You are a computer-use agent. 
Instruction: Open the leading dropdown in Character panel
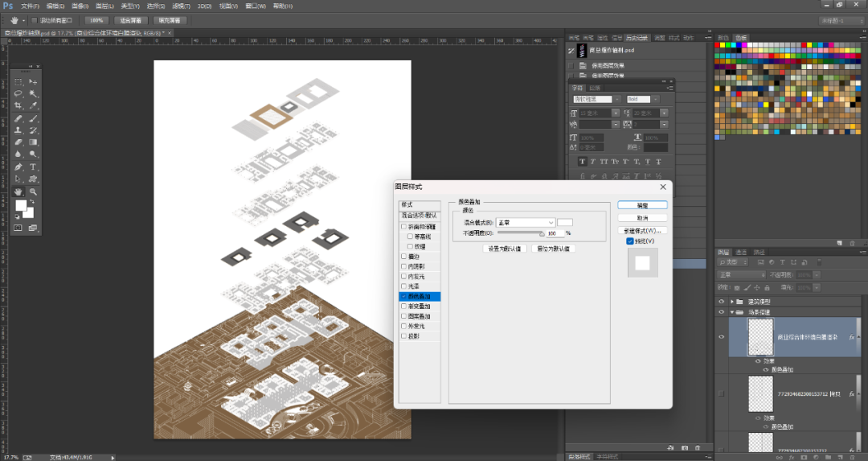point(664,113)
